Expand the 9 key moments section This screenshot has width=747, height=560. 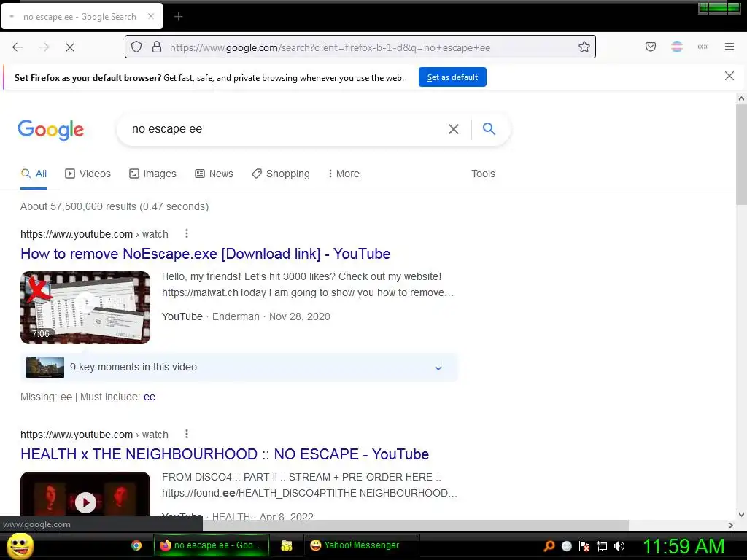click(x=438, y=367)
